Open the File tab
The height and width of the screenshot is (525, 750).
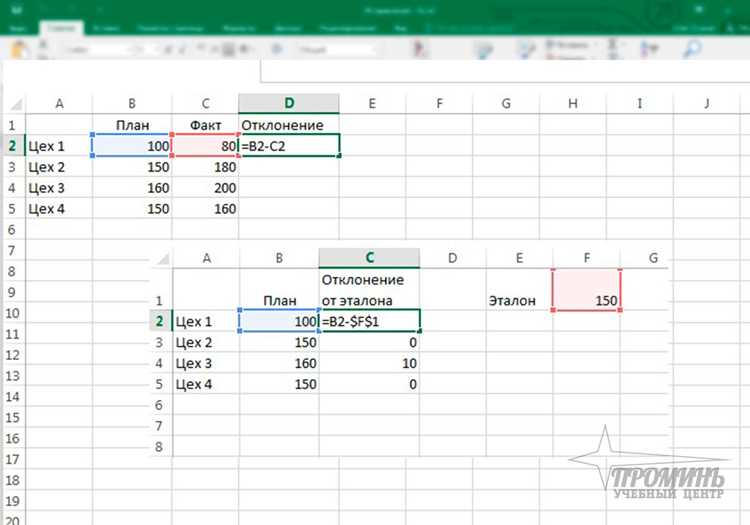(x=18, y=29)
